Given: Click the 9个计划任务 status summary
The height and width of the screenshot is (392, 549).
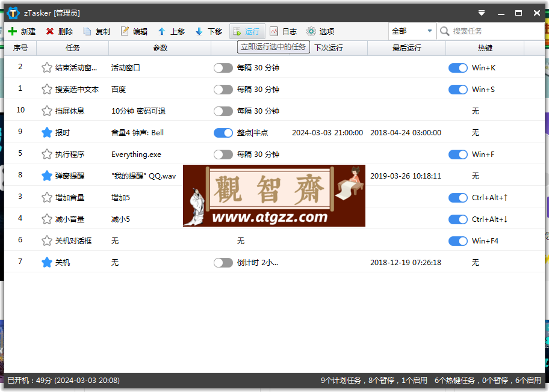Looking at the screenshot, I should (374, 381).
